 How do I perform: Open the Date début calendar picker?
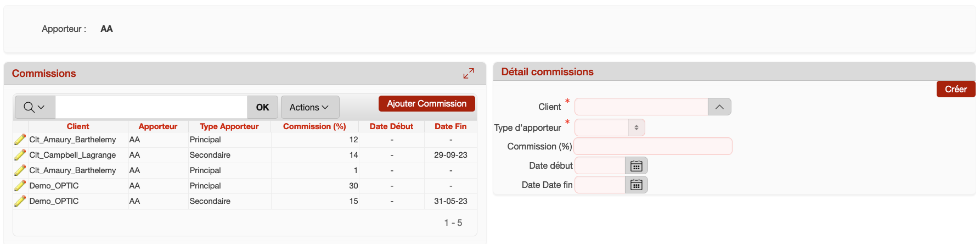coord(636,166)
